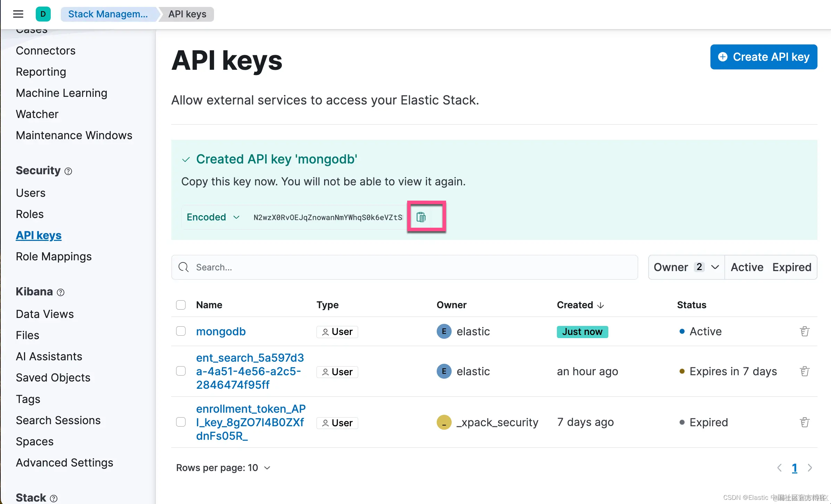Click the green D space avatar
The image size is (831, 504).
43,14
